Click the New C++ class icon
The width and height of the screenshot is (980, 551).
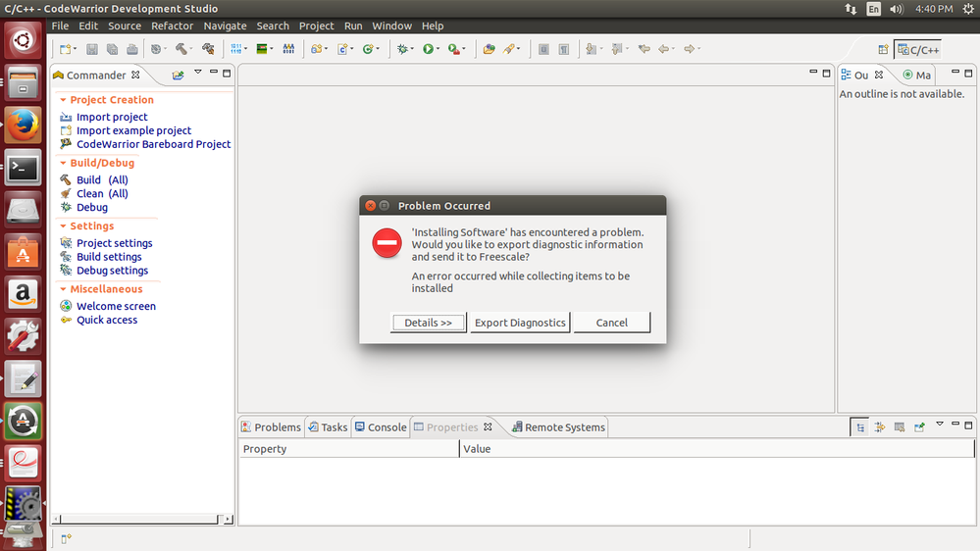point(368,49)
